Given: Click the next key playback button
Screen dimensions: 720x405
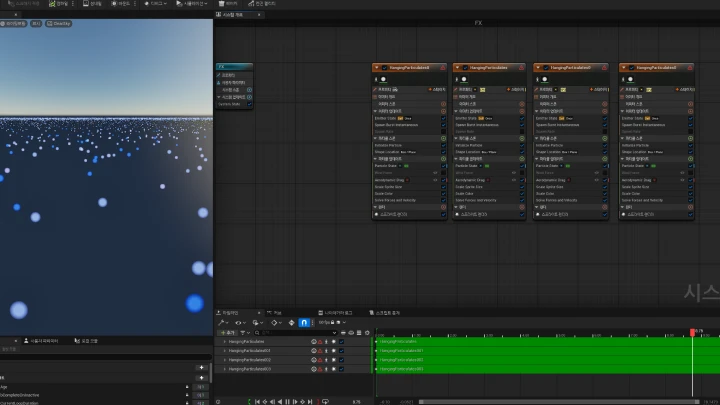Looking at the screenshot, I should click(303, 402).
